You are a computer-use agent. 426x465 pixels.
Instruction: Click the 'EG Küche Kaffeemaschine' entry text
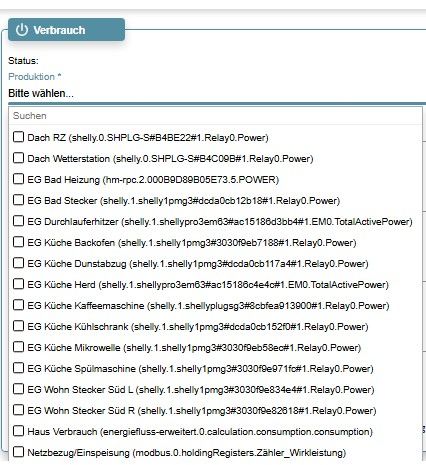pos(208,306)
